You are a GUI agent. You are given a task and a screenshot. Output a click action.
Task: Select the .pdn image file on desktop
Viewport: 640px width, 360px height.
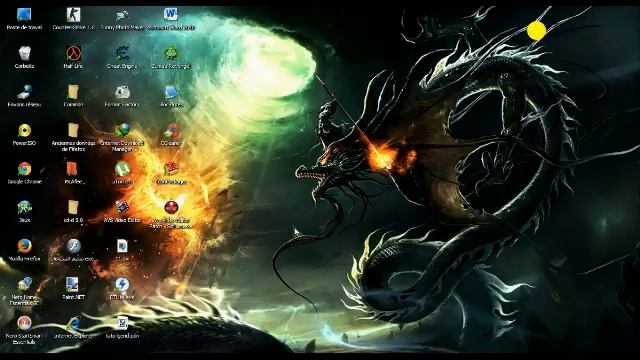122,323
